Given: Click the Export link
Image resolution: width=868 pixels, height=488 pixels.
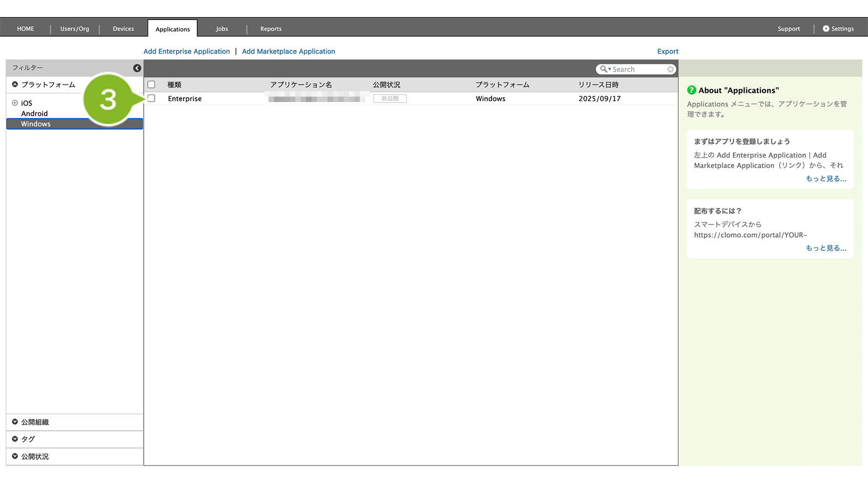Looking at the screenshot, I should point(667,51).
